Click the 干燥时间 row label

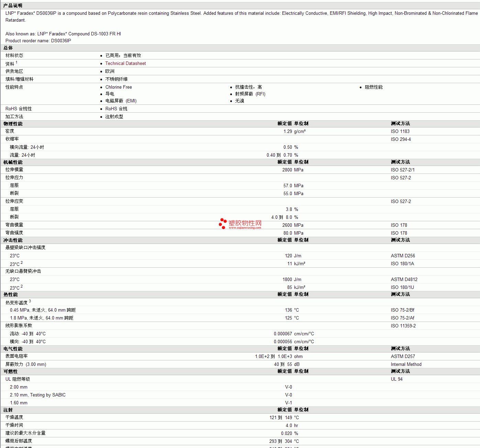pos(14,425)
